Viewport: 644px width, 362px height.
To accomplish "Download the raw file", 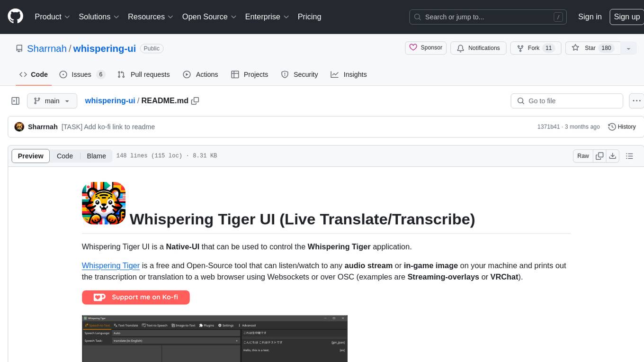I will tap(613, 156).
